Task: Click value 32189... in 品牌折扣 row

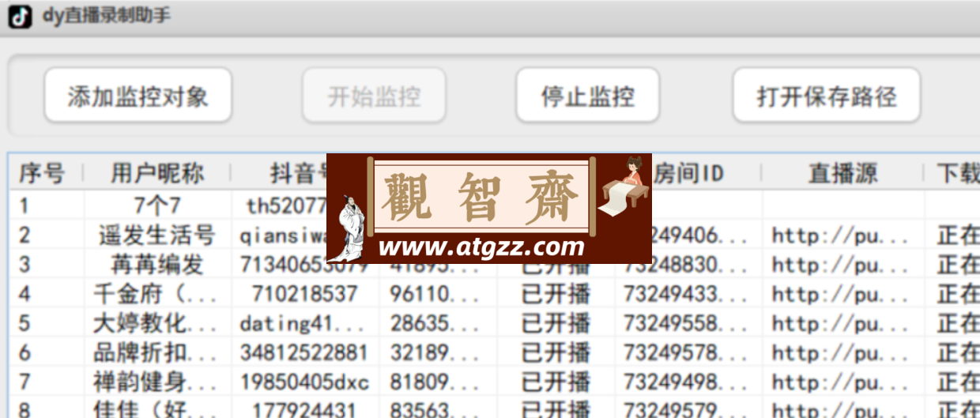Action: coord(434,352)
